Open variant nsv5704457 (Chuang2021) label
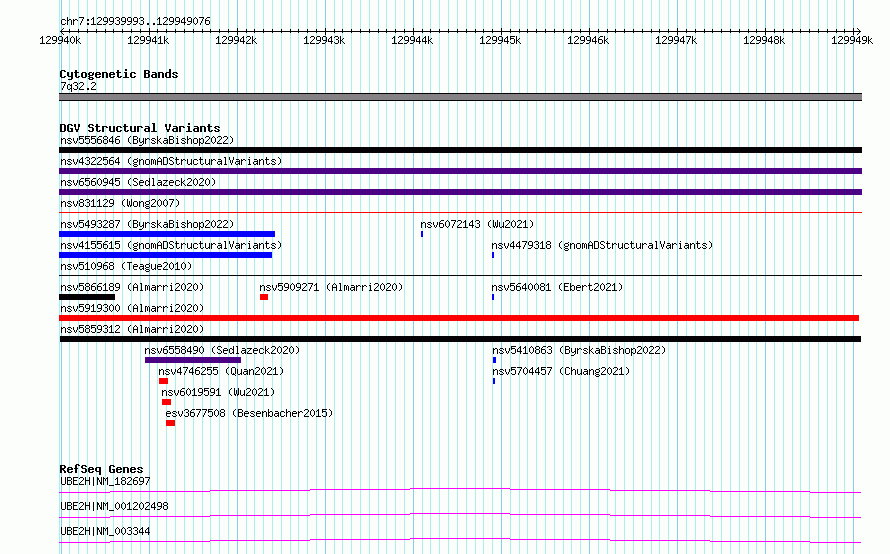This screenshot has height=554, width=890. pyautogui.click(x=561, y=371)
